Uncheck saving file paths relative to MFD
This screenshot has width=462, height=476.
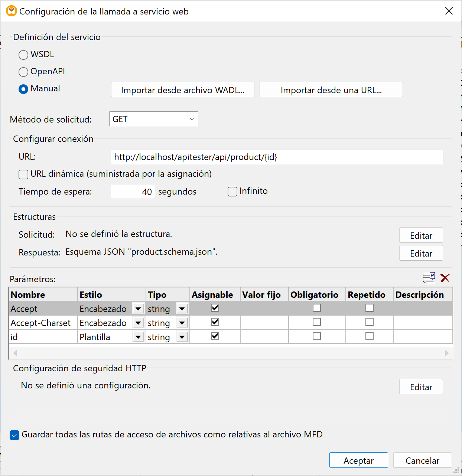(x=14, y=435)
